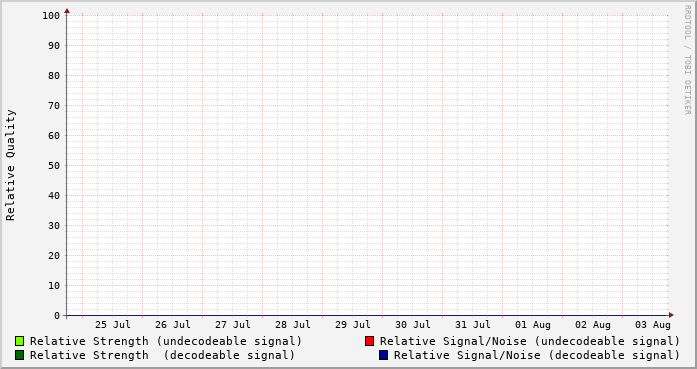
Task: Click the red undecodeable Signal/Noise swatch
Action: coord(369,341)
